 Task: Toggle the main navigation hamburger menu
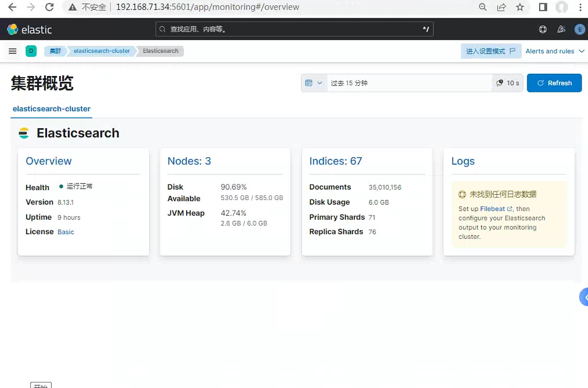13,51
